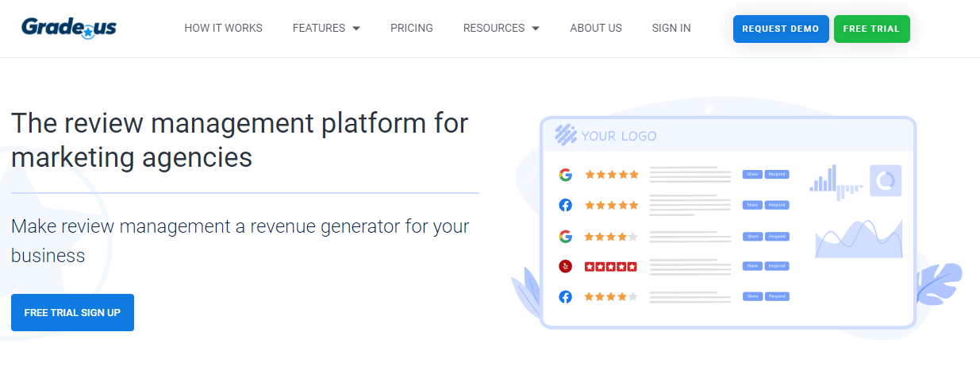Click the revenue generator subheading text
Image resolution: width=980 pixels, height=390 pixels.
tap(240, 241)
